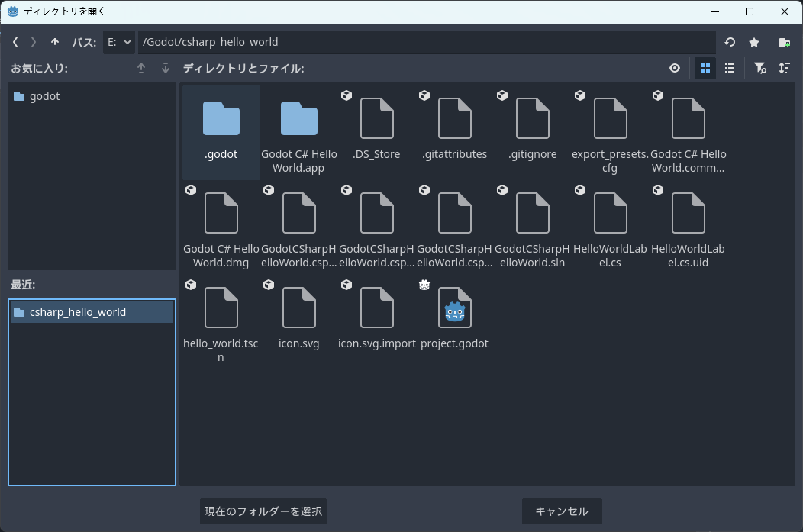The width and height of the screenshot is (803, 532).
Task: Select project.godot file icon
Action: (x=455, y=308)
